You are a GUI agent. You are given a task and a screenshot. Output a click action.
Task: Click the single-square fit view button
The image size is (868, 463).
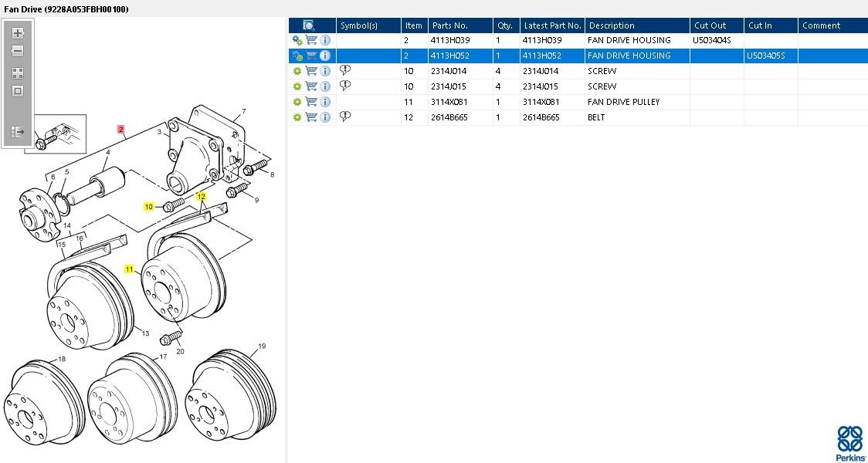18,91
